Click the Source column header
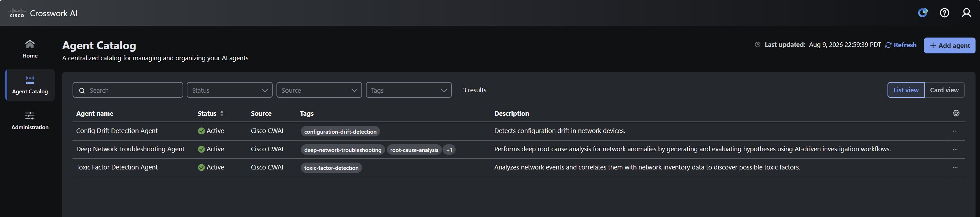Image resolution: width=980 pixels, height=217 pixels. click(261, 113)
